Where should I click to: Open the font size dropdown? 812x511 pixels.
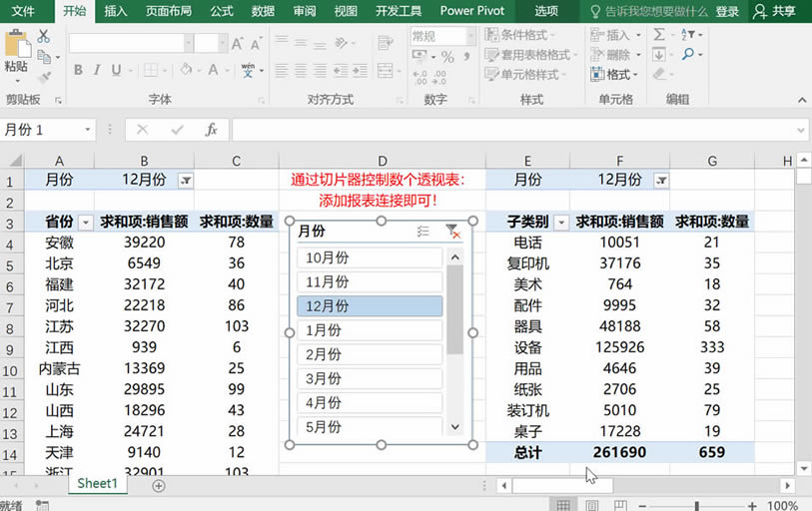[x=222, y=43]
